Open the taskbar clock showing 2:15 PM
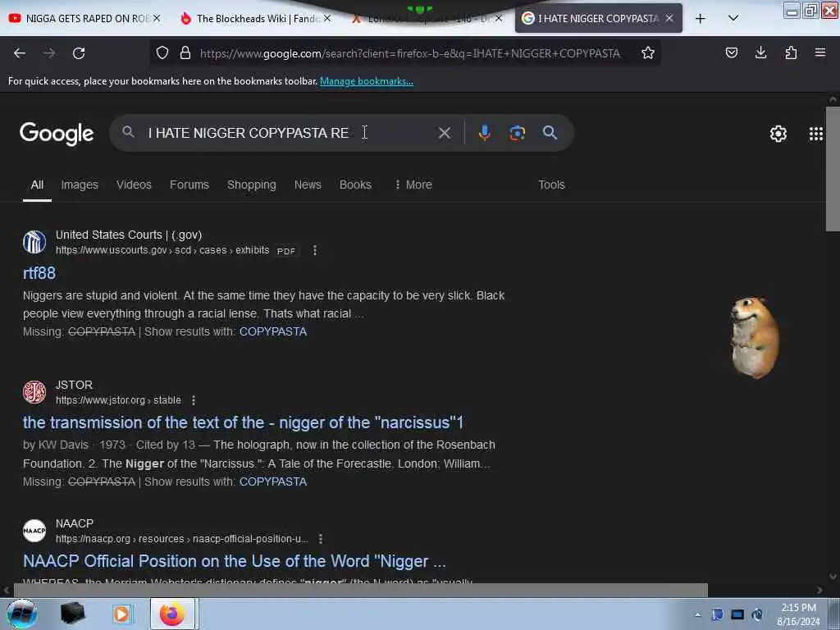 click(x=798, y=614)
